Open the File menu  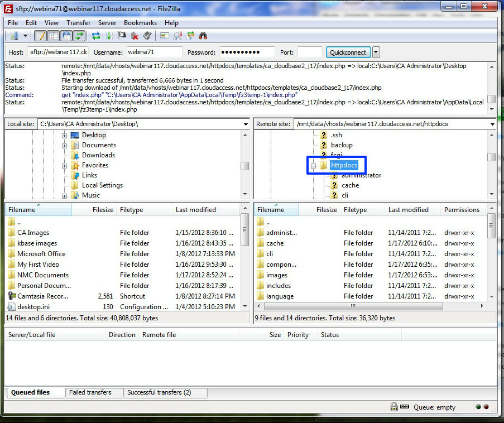coord(13,23)
